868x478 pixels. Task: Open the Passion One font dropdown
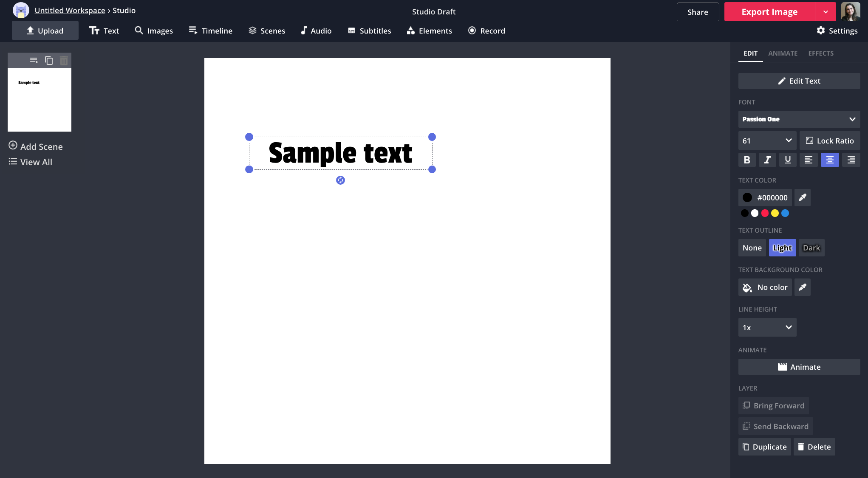pyautogui.click(x=799, y=119)
